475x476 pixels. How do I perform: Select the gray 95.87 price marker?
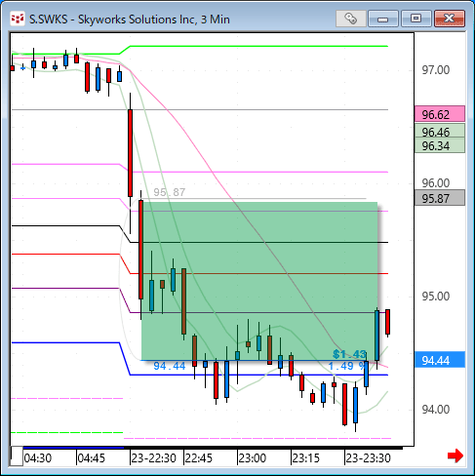(x=440, y=198)
